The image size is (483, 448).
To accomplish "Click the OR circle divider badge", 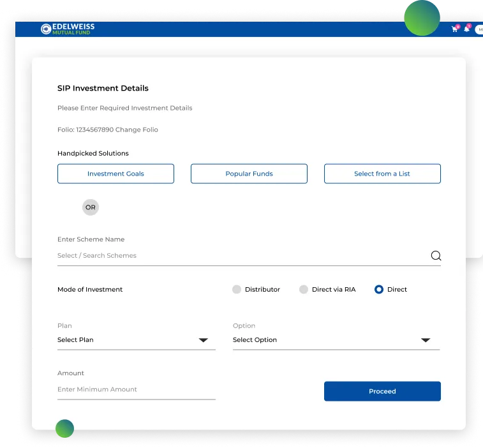I will click(91, 207).
